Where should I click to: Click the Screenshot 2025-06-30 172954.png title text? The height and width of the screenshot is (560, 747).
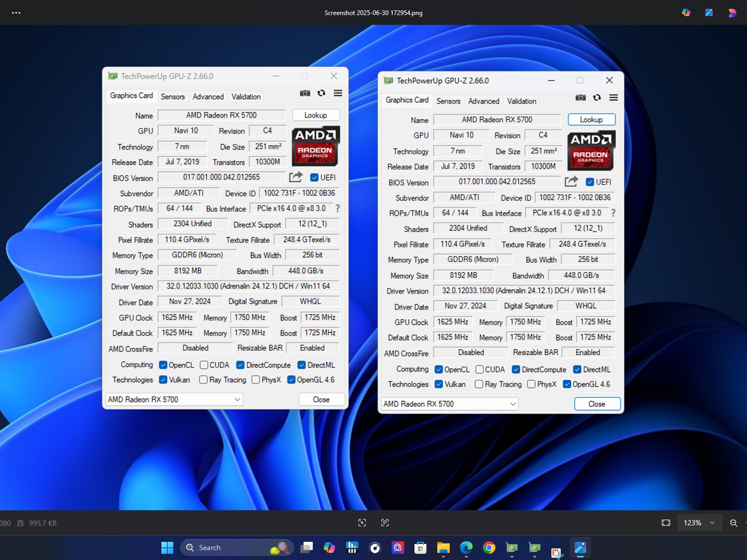(x=373, y=13)
